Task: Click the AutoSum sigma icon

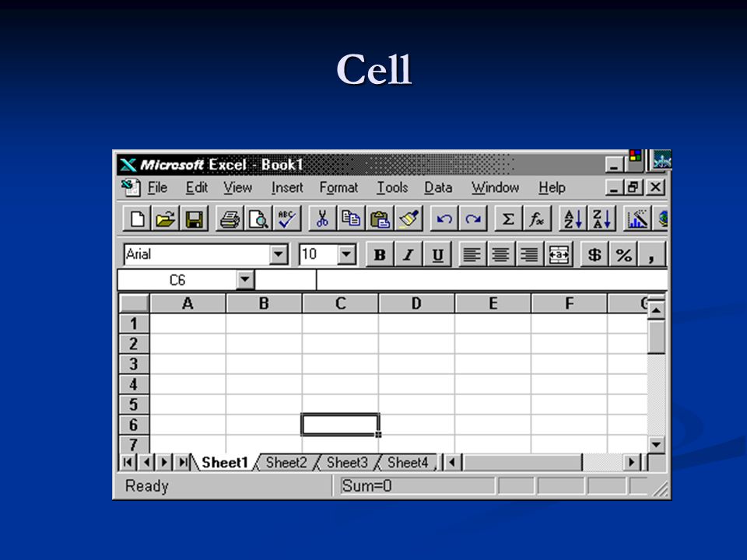Action: [508, 219]
